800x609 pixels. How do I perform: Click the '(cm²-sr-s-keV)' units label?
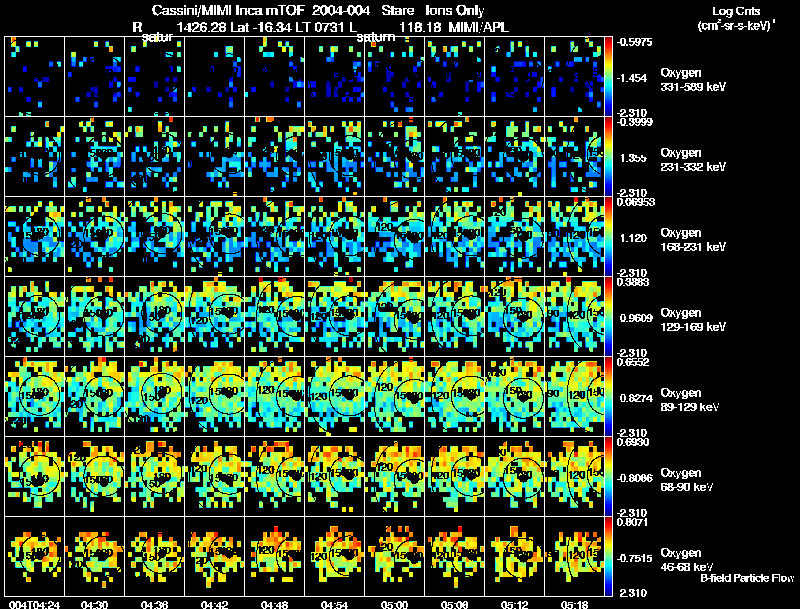[x=735, y=26]
